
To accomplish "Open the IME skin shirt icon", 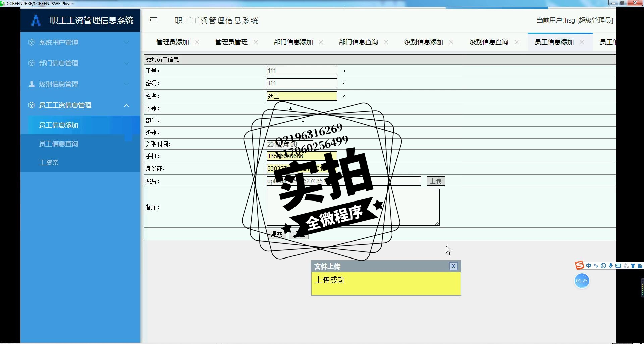I will 633,266.
